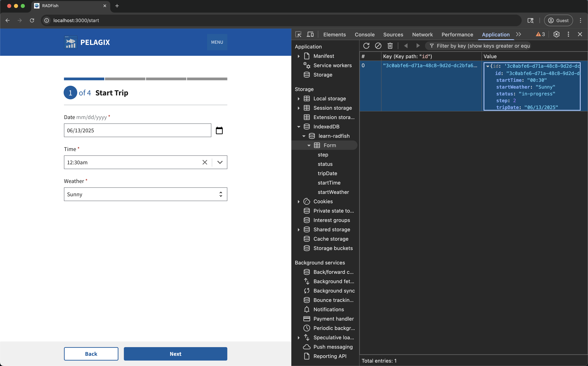Open DevTools settings with the gear icon
The height and width of the screenshot is (366, 588).
(x=556, y=34)
